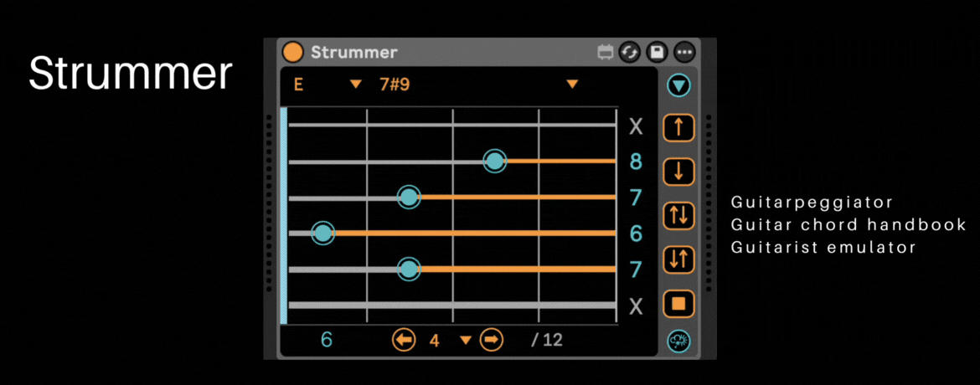980x385 pixels.
Task: Select the strum down arrow mode
Action: [678, 172]
